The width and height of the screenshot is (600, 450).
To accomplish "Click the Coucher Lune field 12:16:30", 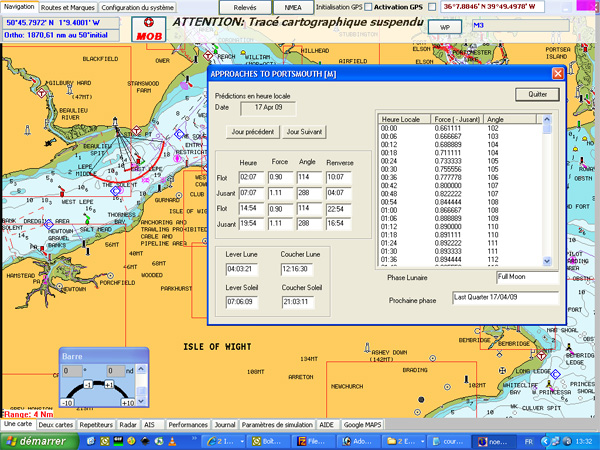I will (x=297, y=269).
